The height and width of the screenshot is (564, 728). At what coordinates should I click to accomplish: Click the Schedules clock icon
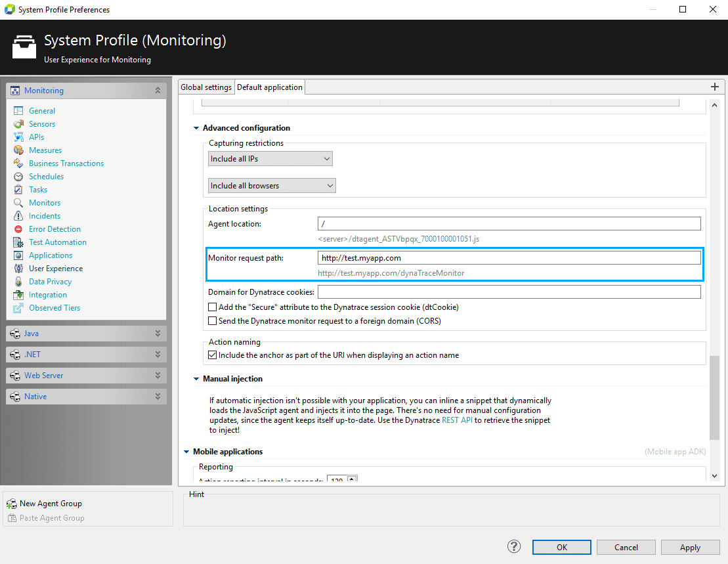pyautogui.click(x=18, y=177)
